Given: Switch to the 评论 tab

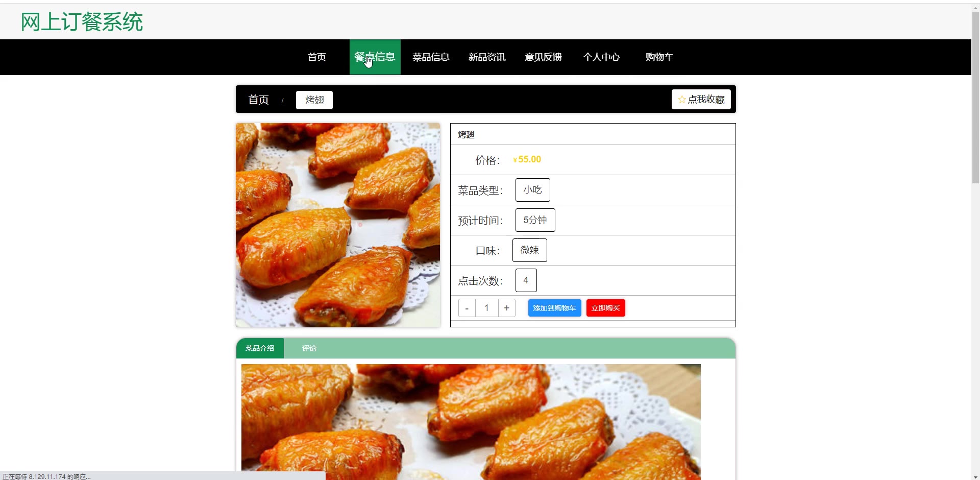Looking at the screenshot, I should click(x=309, y=348).
